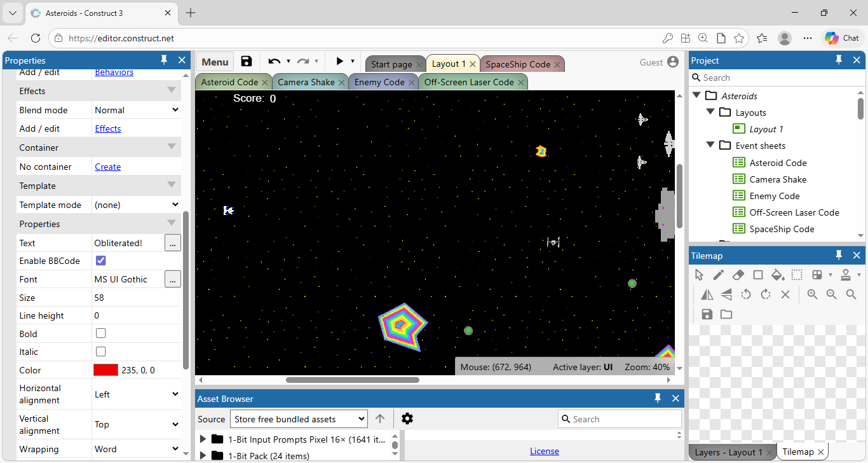Click the Project search field
This screenshot has width=868, height=463.
(776, 78)
